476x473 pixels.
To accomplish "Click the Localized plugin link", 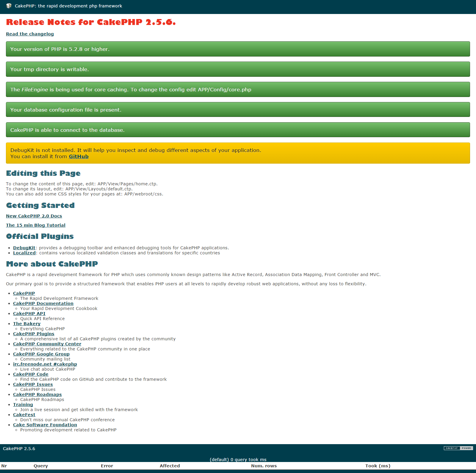I will coord(24,253).
